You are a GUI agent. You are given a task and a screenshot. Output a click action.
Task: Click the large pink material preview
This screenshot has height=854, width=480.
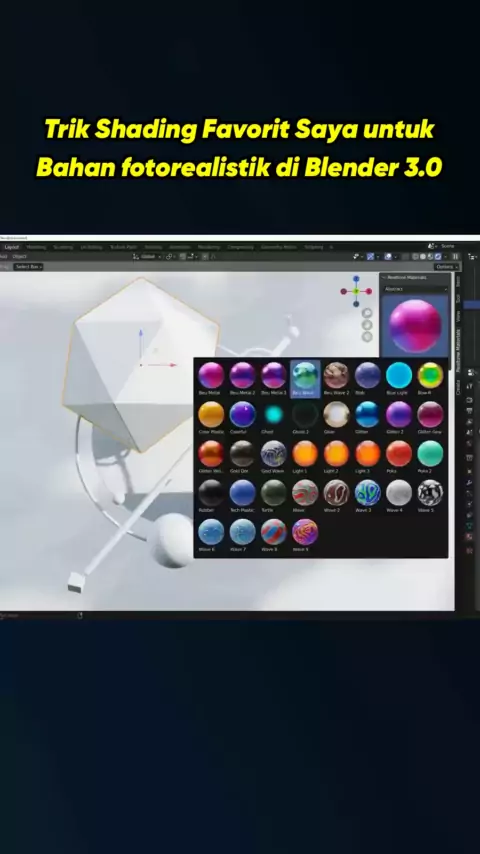click(415, 326)
